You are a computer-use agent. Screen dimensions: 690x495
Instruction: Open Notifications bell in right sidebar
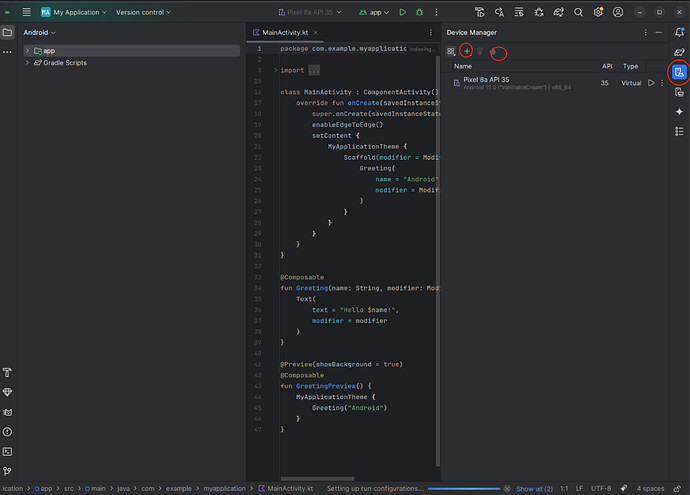(679, 32)
